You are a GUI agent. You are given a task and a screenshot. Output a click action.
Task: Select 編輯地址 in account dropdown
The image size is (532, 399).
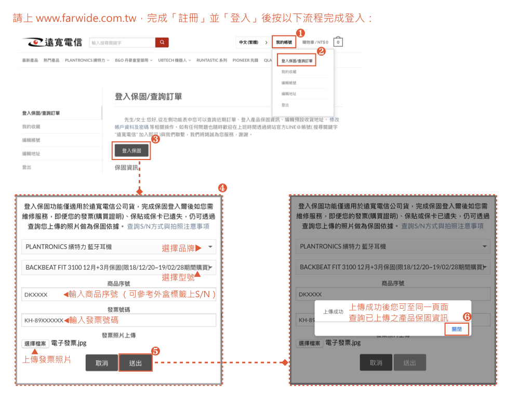coord(289,94)
